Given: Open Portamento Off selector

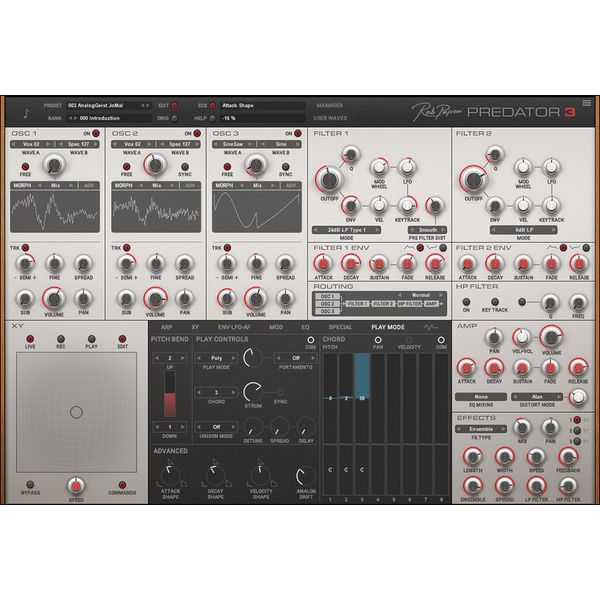Looking at the screenshot, I should (x=295, y=358).
